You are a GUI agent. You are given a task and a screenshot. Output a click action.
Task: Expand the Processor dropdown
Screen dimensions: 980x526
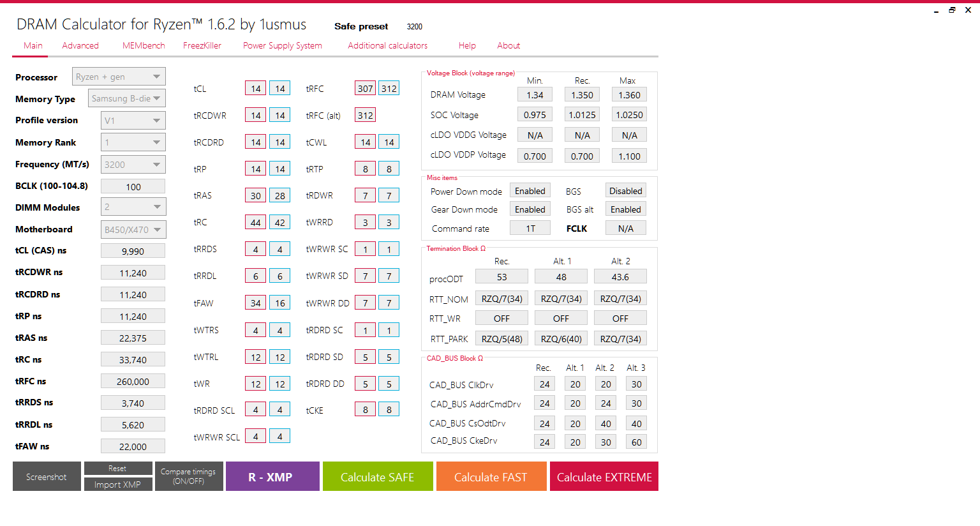119,77
